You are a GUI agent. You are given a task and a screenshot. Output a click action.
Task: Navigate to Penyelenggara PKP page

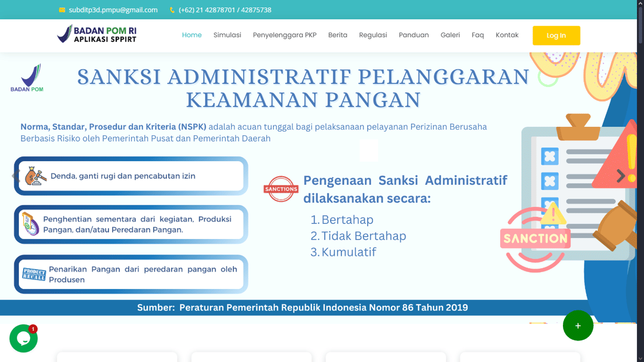[x=284, y=35]
